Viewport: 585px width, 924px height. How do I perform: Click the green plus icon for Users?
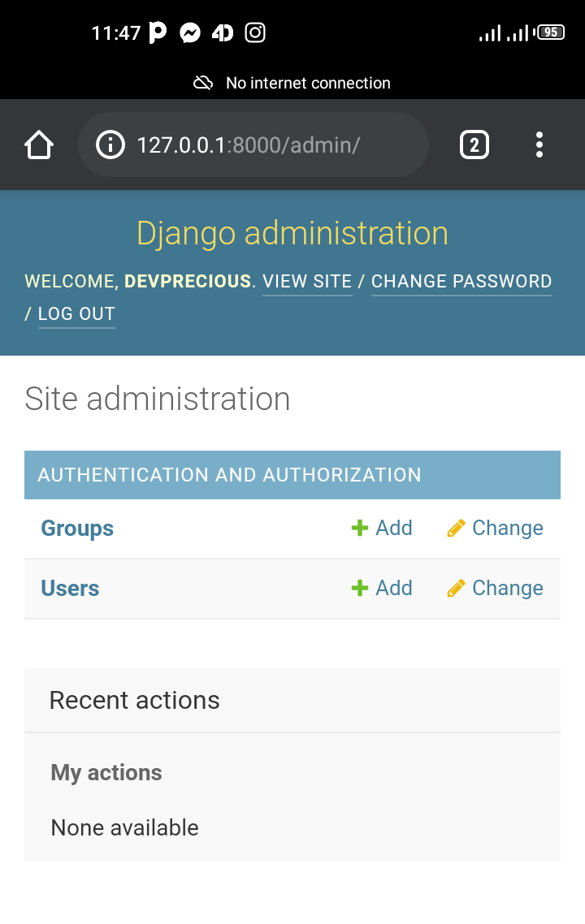pos(360,588)
